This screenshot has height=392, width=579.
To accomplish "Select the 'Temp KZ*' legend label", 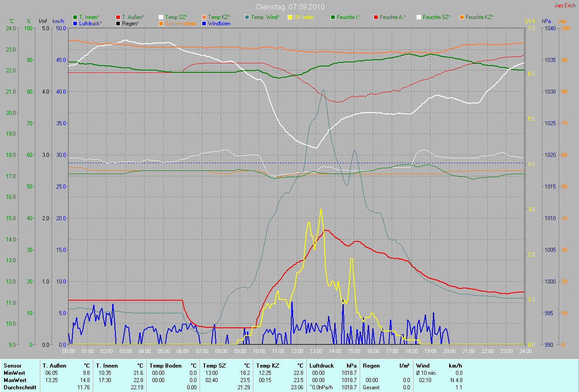I will coord(219,17).
